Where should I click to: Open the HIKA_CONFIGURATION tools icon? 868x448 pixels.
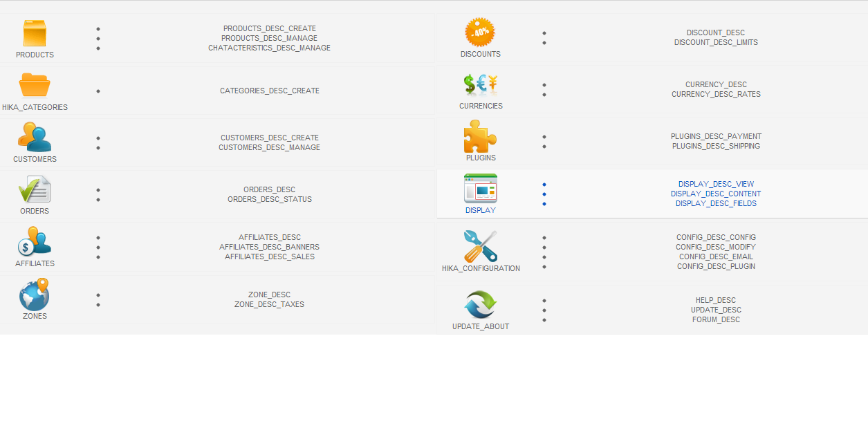pos(481,246)
